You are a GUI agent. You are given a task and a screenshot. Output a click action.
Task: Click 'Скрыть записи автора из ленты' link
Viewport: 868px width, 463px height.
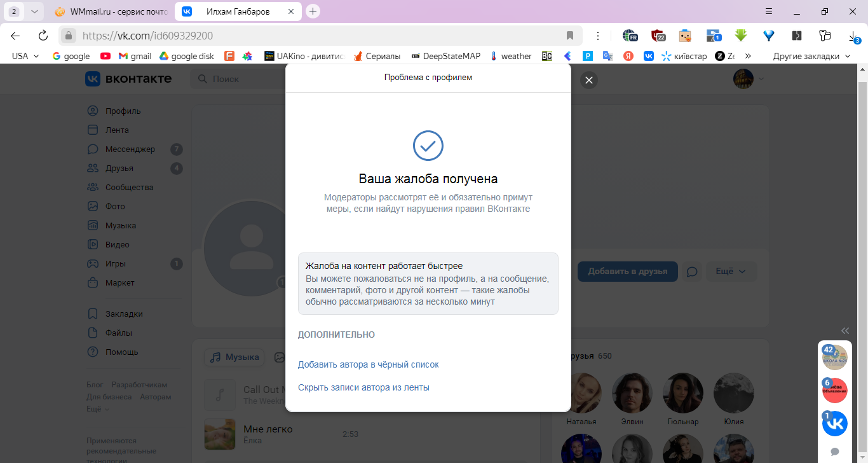coord(363,387)
